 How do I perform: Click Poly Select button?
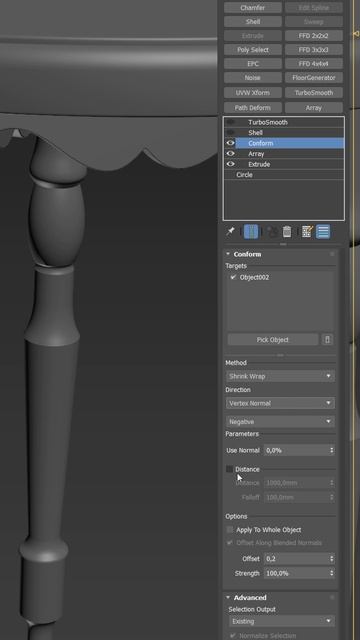pyautogui.click(x=253, y=50)
